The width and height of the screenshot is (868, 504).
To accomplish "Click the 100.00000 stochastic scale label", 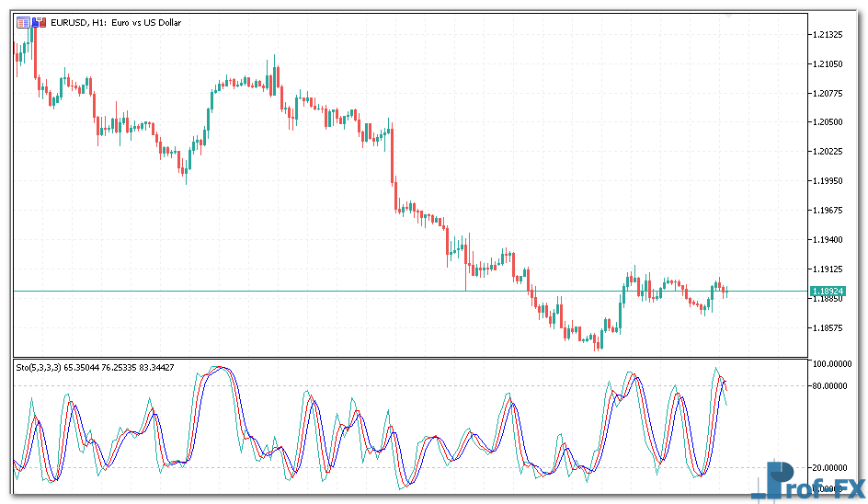I will pyautogui.click(x=831, y=364).
